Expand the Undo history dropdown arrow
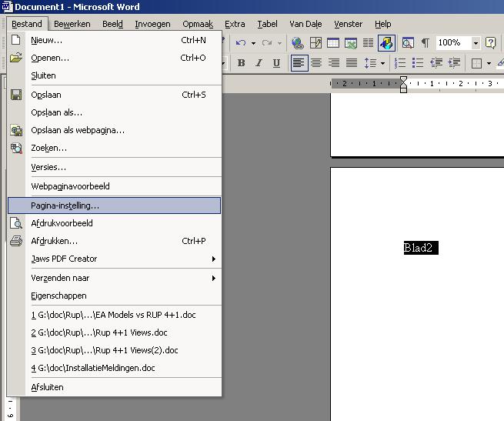 252,43
